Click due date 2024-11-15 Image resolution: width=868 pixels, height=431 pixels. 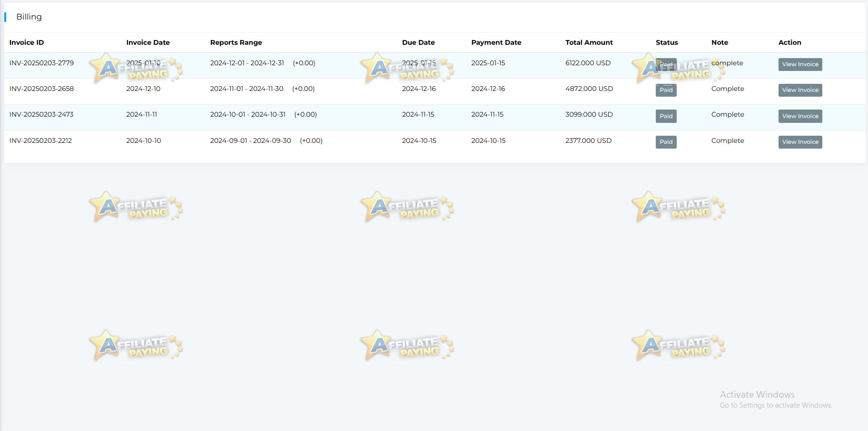418,114
